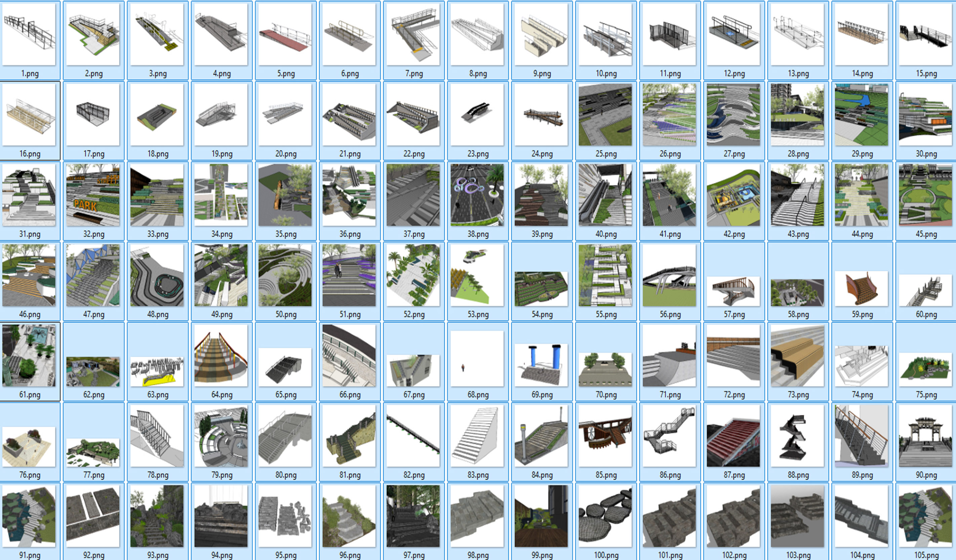
Task: Click the 105.png file name label
Action: [926, 555]
